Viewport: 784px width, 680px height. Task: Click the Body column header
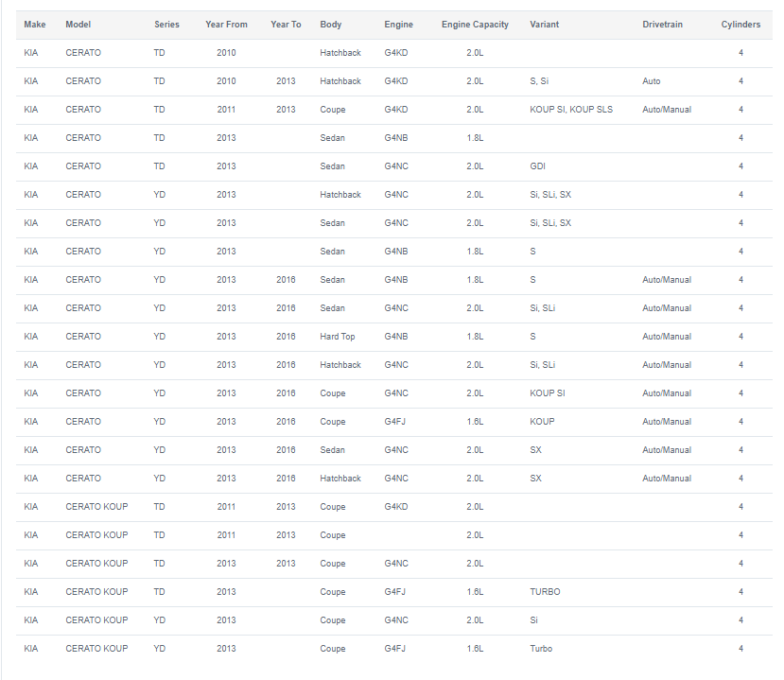[330, 24]
